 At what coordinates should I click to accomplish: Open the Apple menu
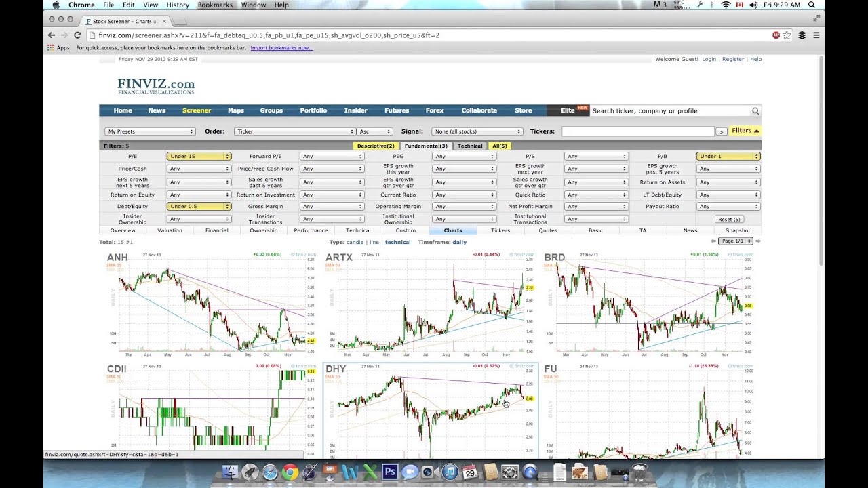coord(56,5)
